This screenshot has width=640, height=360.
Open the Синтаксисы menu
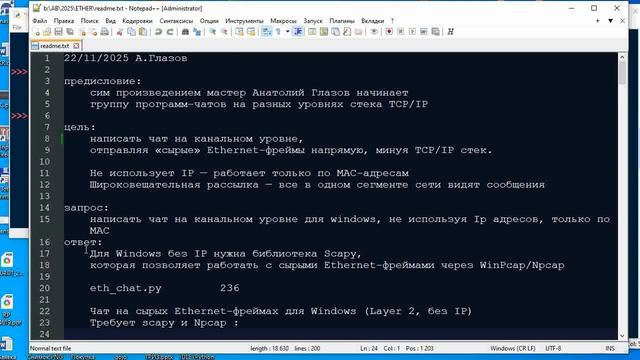coord(176,21)
